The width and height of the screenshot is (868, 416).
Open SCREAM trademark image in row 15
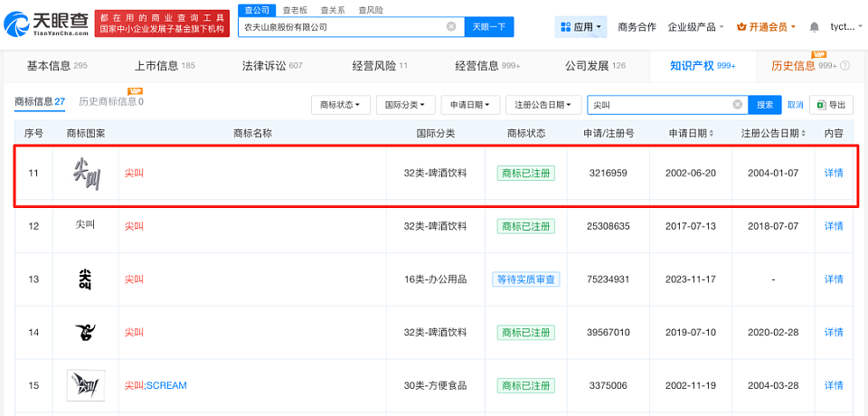point(86,385)
